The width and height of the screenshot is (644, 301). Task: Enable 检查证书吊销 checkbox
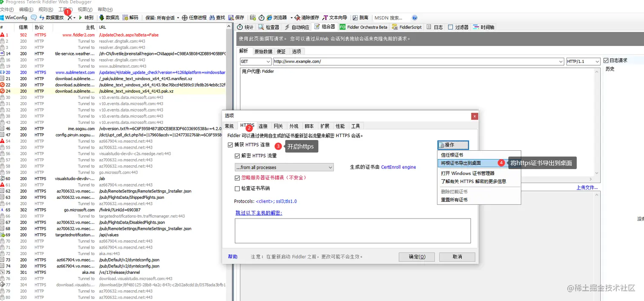pos(238,189)
